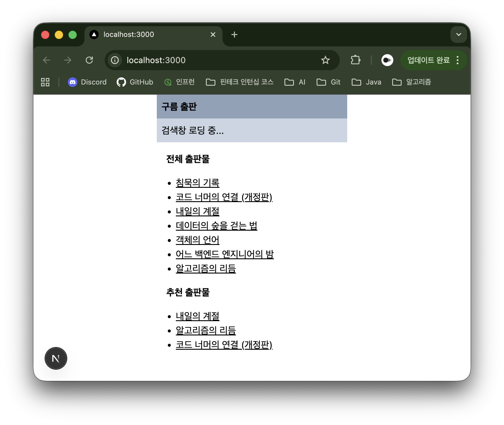Expand the tab search dropdown chevron
Viewport: 504px width, 425px height.
458,35
